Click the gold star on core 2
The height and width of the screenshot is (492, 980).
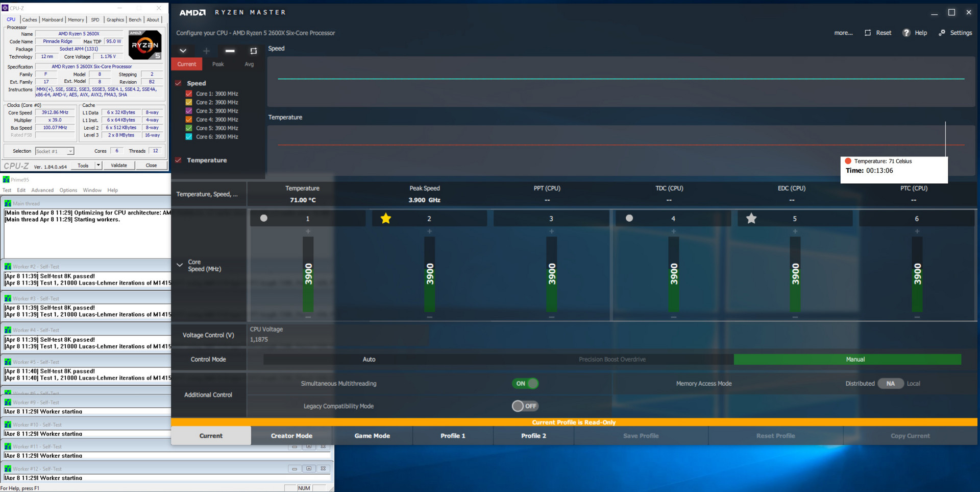[x=386, y=219]
